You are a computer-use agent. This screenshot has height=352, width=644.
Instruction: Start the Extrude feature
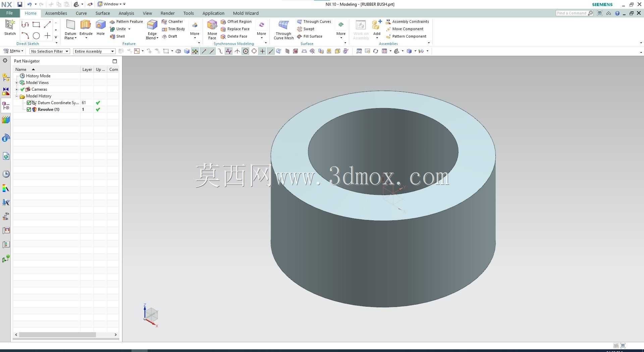86,27
